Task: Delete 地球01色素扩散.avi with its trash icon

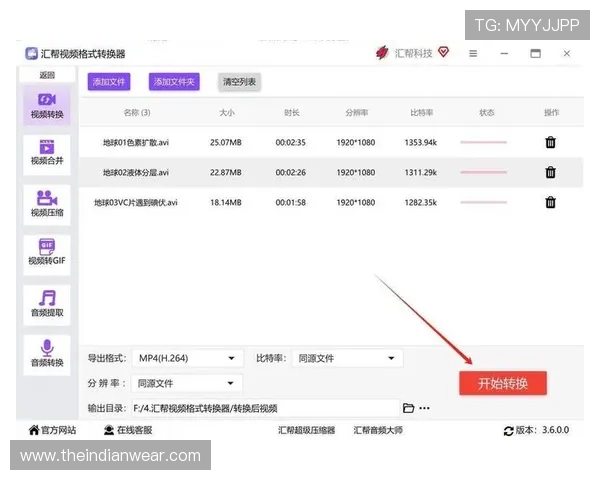Action: pos(550,142)
